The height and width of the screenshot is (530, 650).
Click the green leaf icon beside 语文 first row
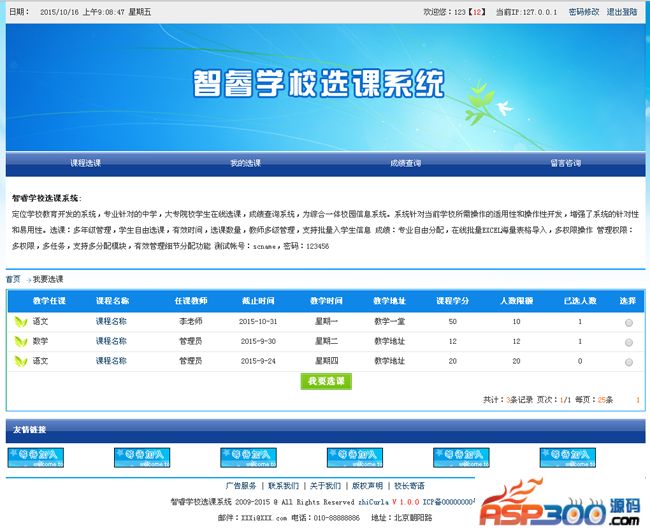coord(21,322)
